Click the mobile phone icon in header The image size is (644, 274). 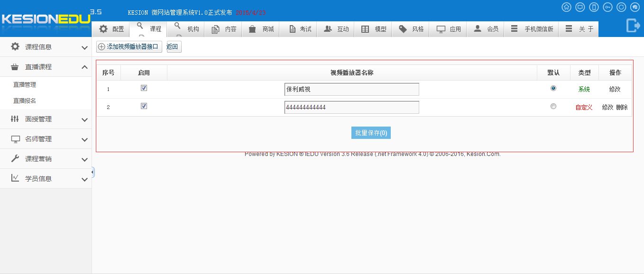(x=594, y=7)
